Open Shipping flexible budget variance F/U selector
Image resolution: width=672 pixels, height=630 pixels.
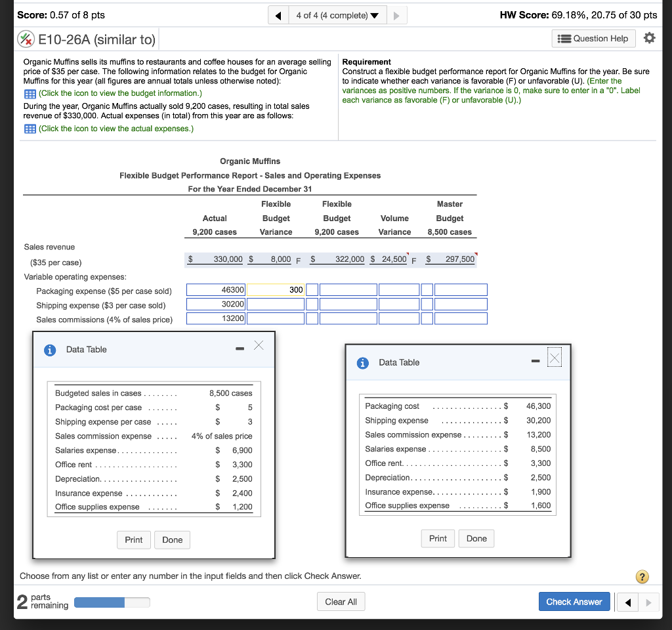point(312,304)
